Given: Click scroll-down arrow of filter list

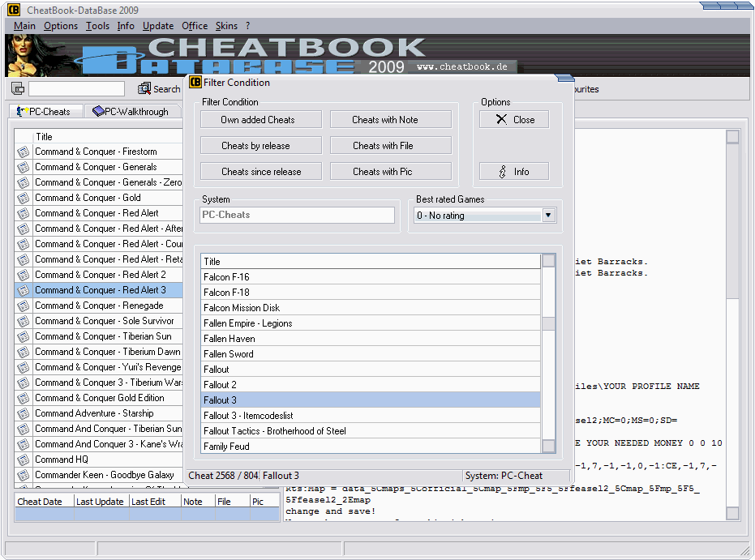Looking at the screenshot, I should pyautogui.click(x=548, y=447).
